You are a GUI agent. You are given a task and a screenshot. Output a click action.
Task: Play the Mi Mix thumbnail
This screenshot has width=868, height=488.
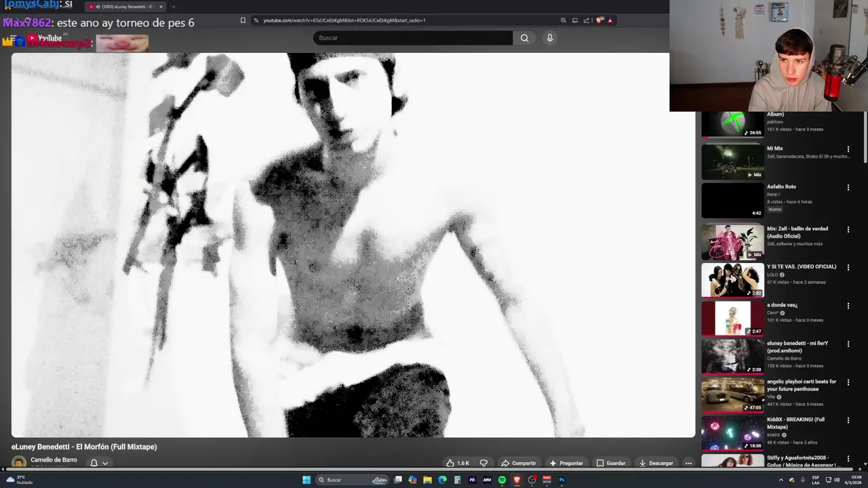pyautogui.click(x=732, y=161)
